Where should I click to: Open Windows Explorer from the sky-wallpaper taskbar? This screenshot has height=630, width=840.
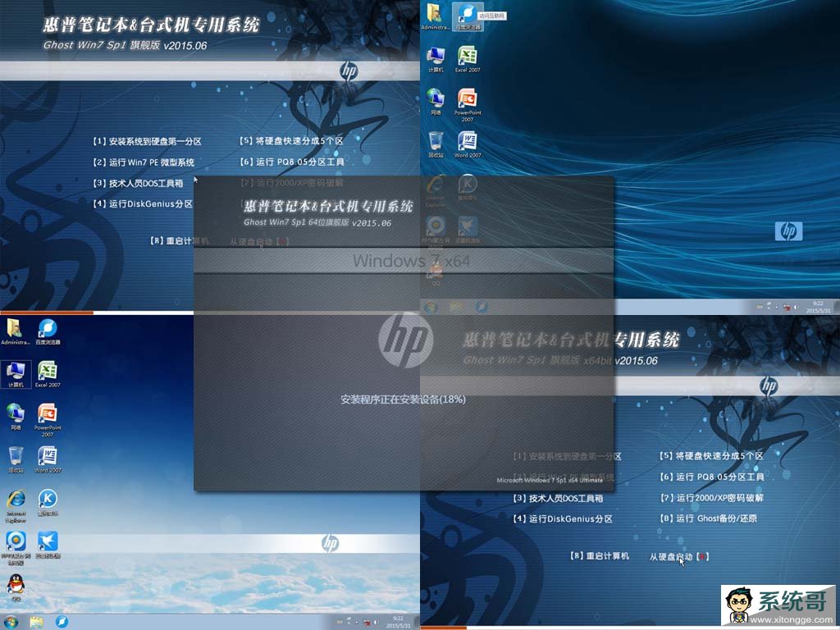[36, 622]
